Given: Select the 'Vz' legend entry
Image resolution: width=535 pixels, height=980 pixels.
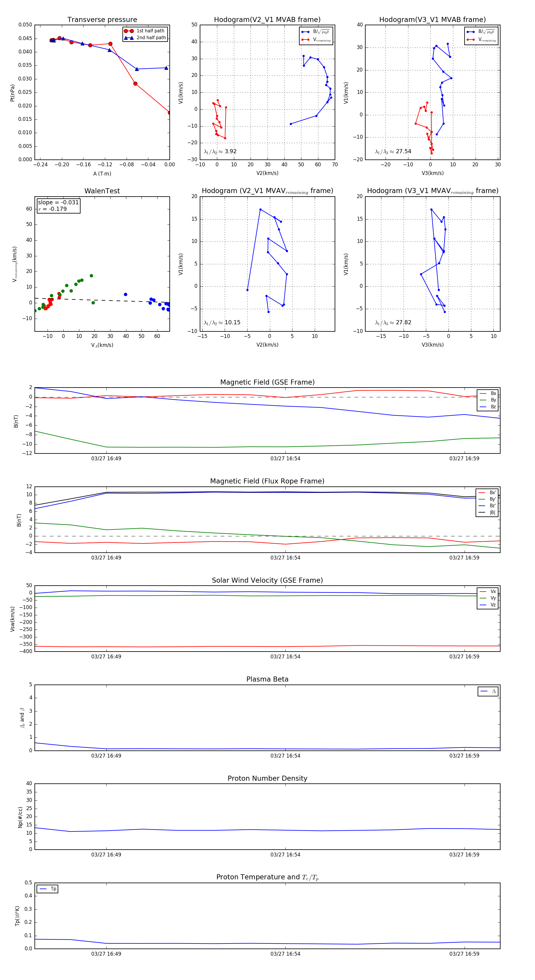Looking at the screenshot, I should [x=488, y=605].
